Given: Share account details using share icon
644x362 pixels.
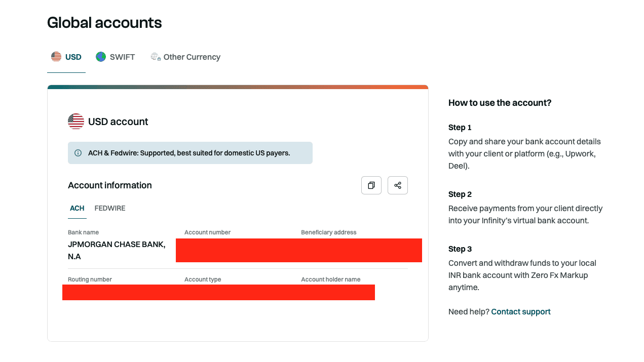Looking at the screenshot, I should coord(398,185).
